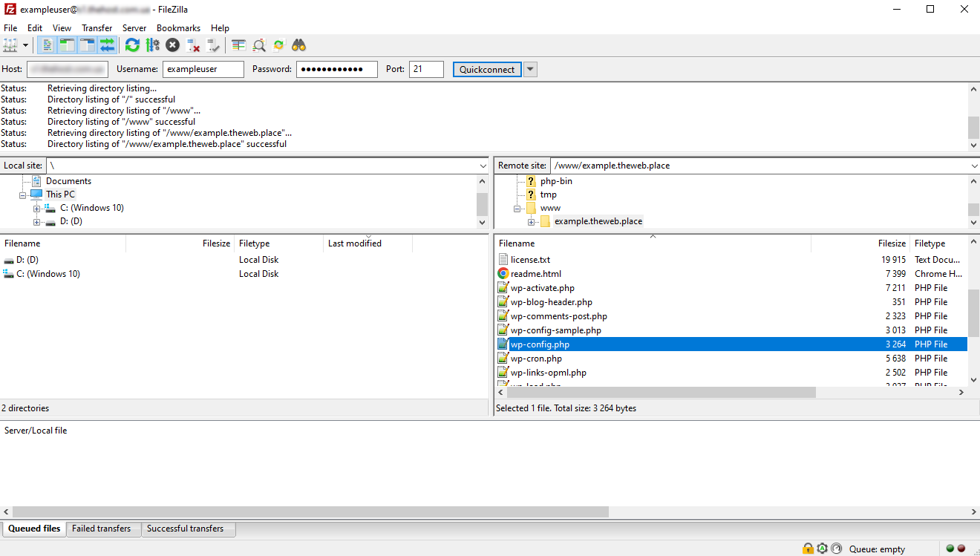
Task: Collapse the www remote folder node
Action: pos(517,209)
